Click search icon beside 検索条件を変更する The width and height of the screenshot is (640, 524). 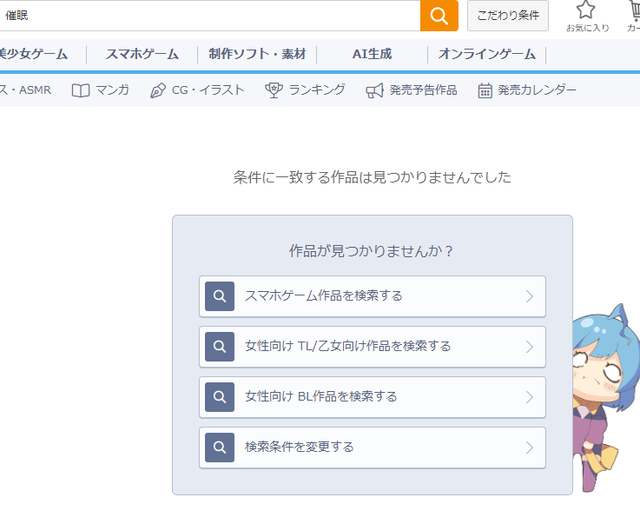click(x=220, y=448)
